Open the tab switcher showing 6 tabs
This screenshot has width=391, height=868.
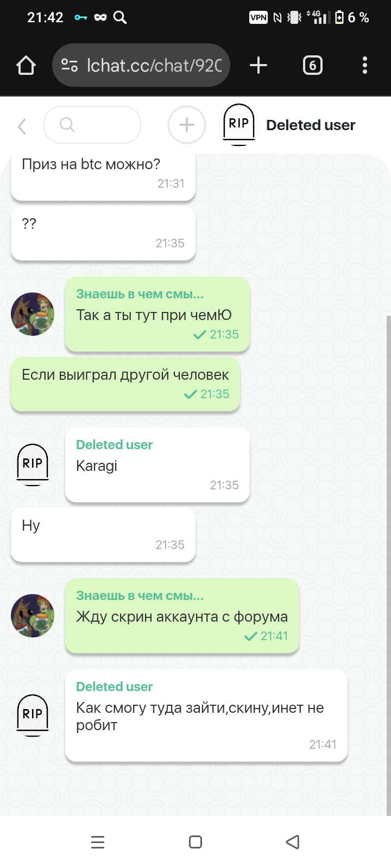[x=312, y=66]
